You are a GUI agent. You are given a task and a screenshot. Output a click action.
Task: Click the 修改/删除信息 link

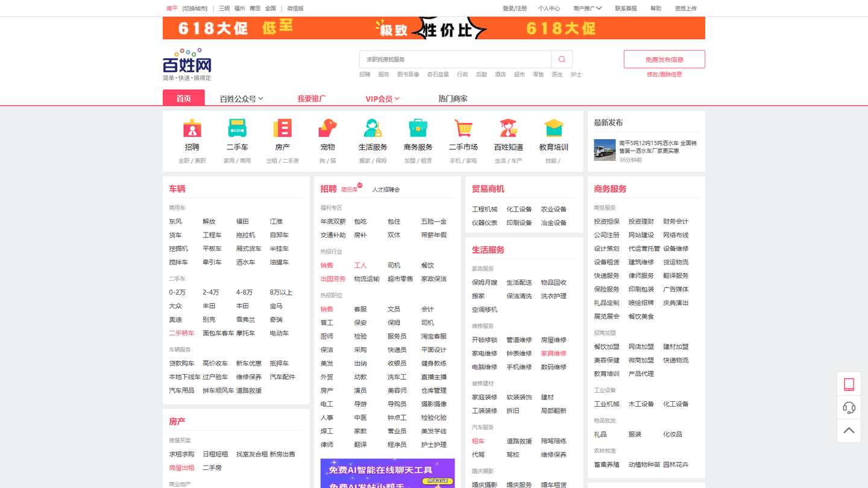point(664,75)
